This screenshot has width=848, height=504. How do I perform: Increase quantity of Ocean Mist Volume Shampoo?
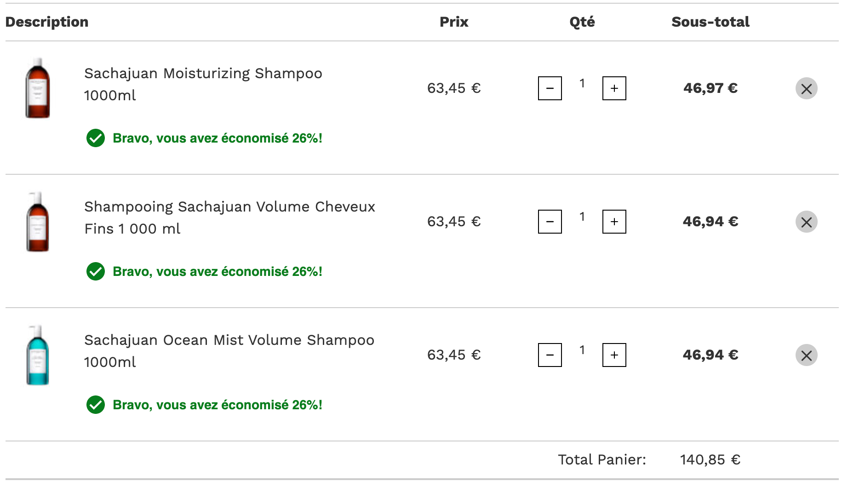(x=614, y=355)
